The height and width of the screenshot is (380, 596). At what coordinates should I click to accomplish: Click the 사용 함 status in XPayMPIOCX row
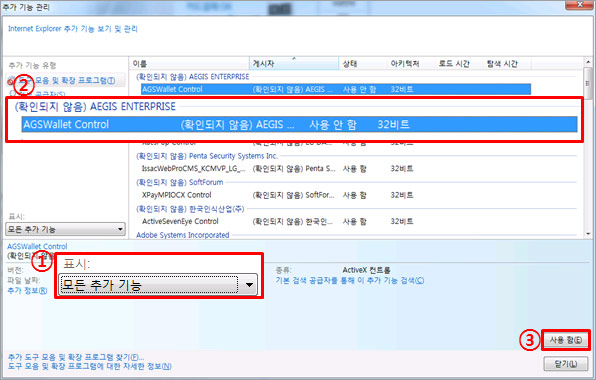pyautogui.click(x=354, y=195)
